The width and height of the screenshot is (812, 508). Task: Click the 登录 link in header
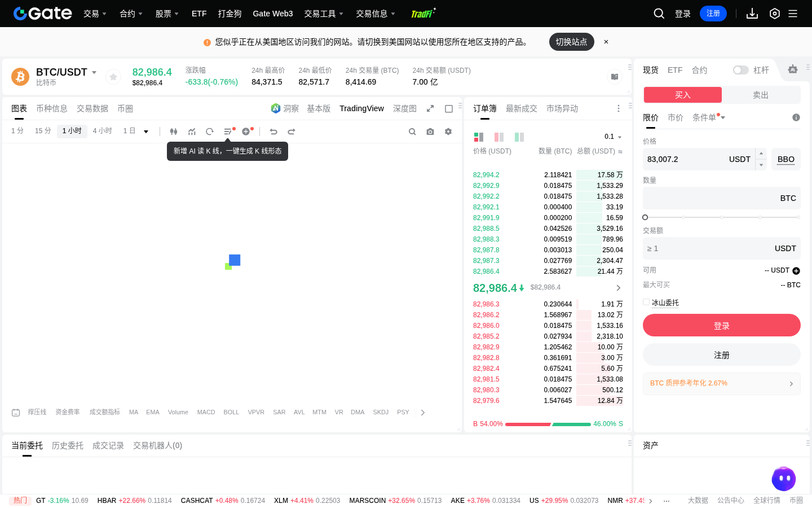point(683,14)
